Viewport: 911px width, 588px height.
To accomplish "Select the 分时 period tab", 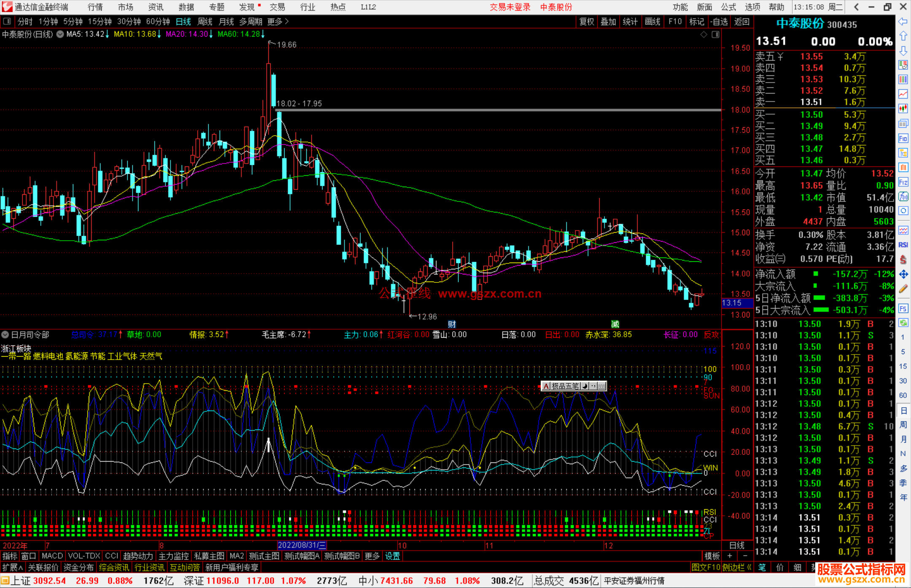I will click(x=25, y=21).
